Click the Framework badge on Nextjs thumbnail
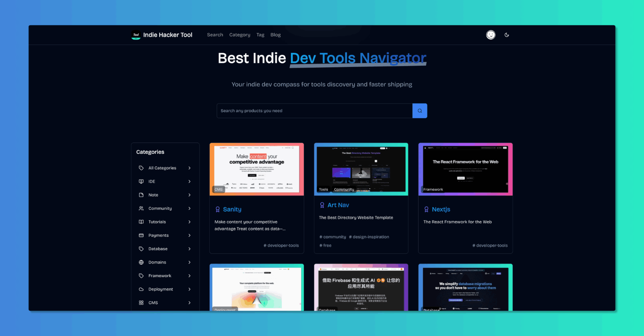 coord(433,189)
